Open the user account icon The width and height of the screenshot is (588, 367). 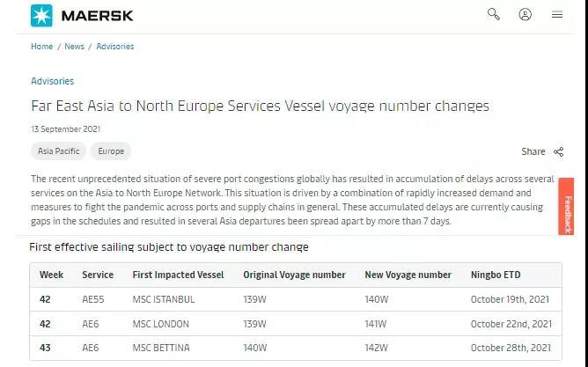pos(526,14)
